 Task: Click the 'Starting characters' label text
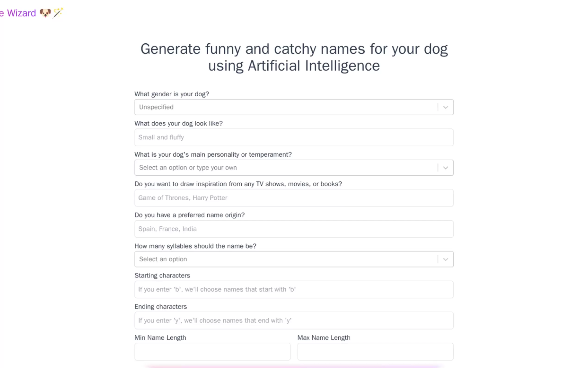[x=162, y=276]
